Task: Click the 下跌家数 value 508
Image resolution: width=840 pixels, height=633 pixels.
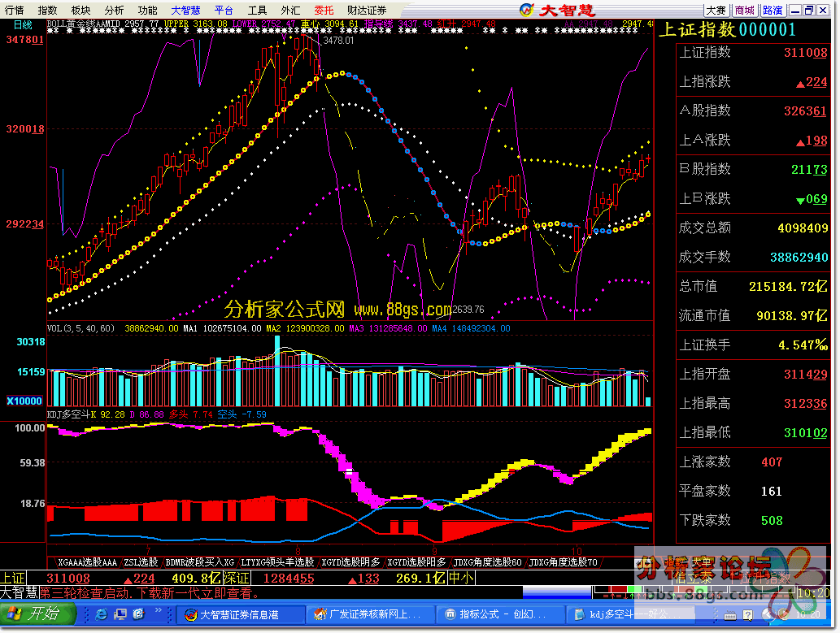Action: (x=772, y=521)
